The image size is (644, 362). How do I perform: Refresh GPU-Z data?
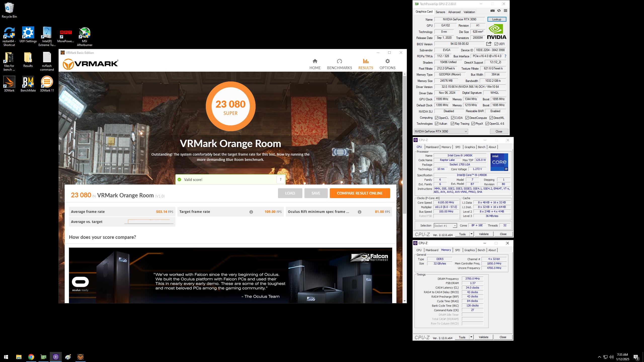499,11
